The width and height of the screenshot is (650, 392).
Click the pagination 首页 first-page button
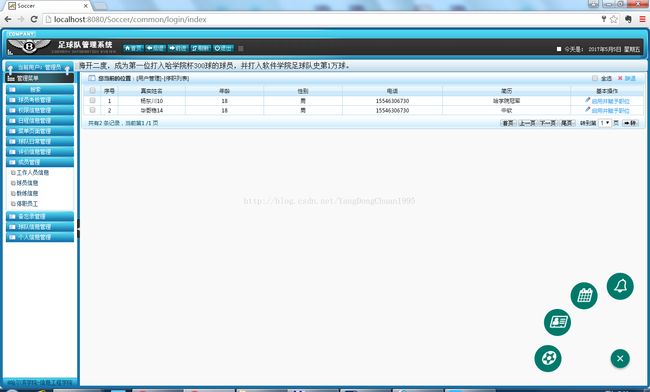508,123
